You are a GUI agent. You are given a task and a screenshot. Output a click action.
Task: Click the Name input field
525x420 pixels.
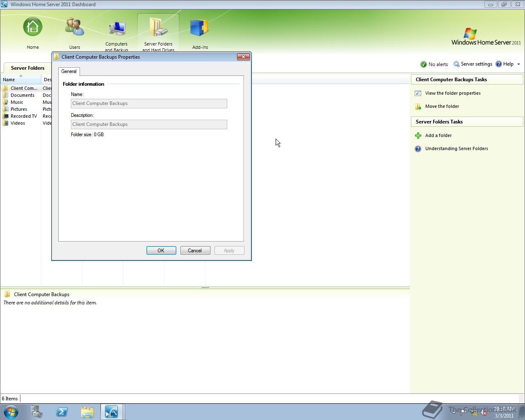(149, 103)
